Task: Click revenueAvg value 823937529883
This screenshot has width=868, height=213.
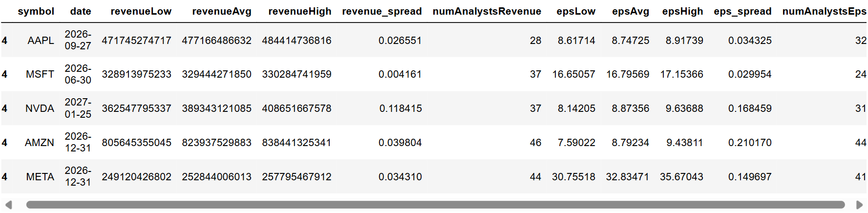Action: pyautogui.click(x=217, y=143)
